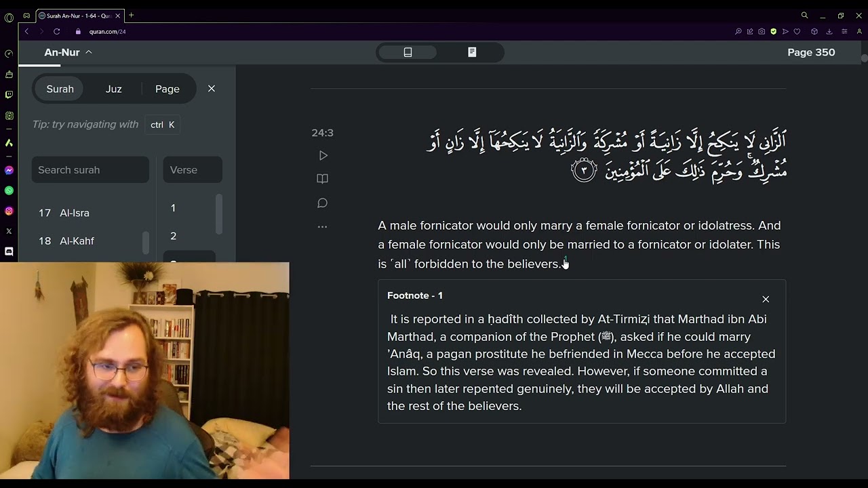Collapse the An-Nur surah navigation dropdown
868x488 pixels.
pyautogui.click(x=68, y=52)
